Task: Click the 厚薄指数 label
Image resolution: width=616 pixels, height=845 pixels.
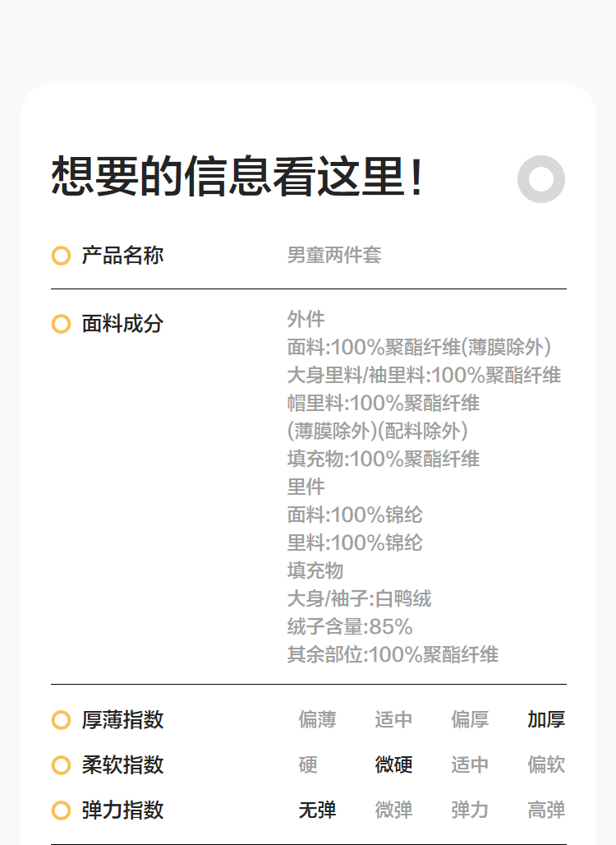Action: coord(122,720)
